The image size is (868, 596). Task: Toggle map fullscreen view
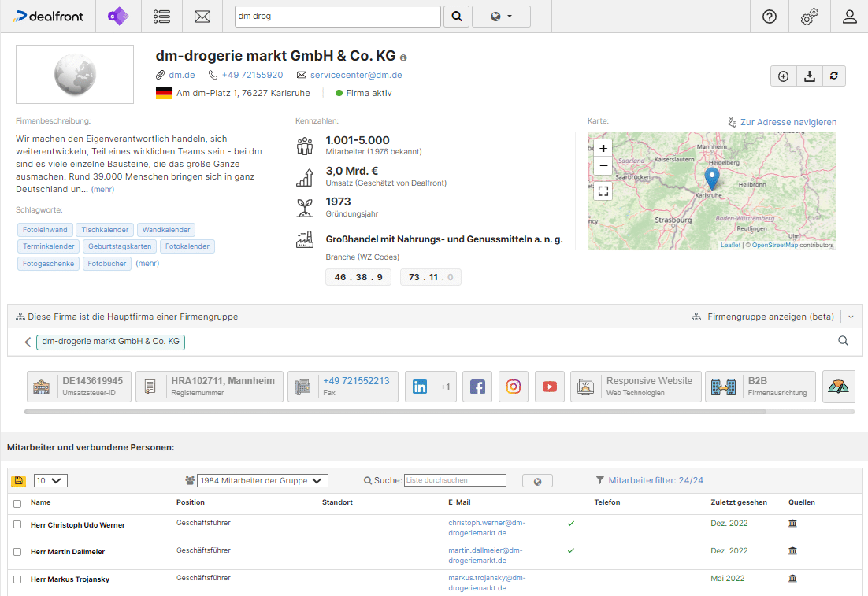click(x=603, y=191)
